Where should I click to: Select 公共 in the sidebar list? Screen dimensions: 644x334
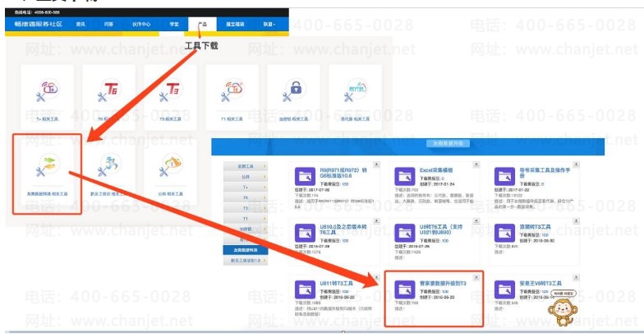tap(245, 177)
